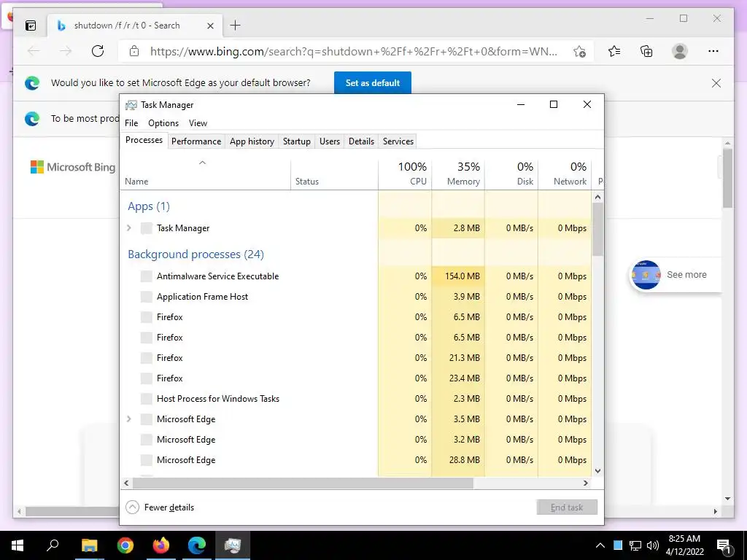The image size is (747, 560).
Task: Sort by the CPU column header
Action: (405, 174)
